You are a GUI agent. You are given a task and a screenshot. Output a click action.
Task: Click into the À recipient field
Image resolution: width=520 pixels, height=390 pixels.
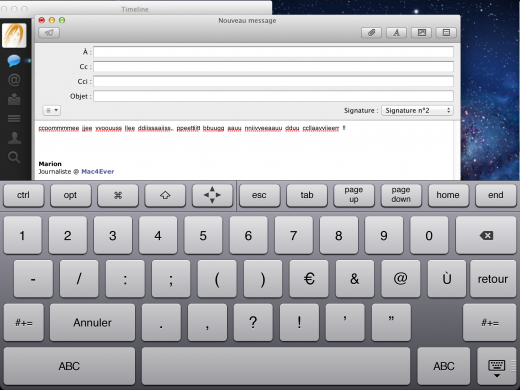tap(273, 52)
